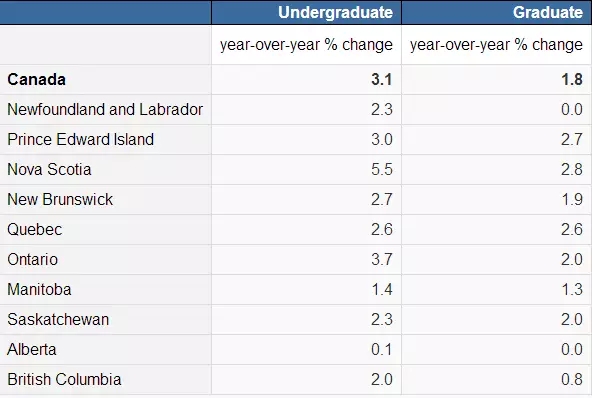Click the Ontario row label

[32, 259]
